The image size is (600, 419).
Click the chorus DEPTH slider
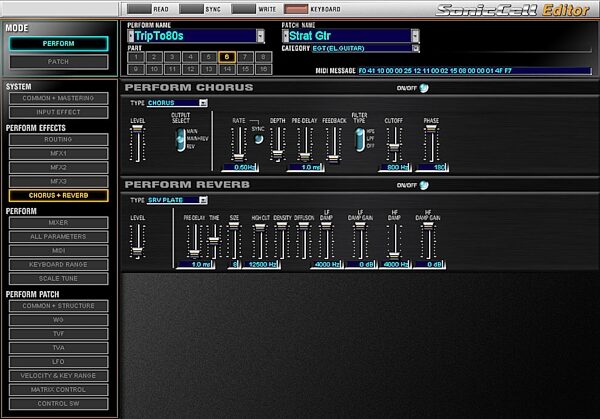coord(278,143)
